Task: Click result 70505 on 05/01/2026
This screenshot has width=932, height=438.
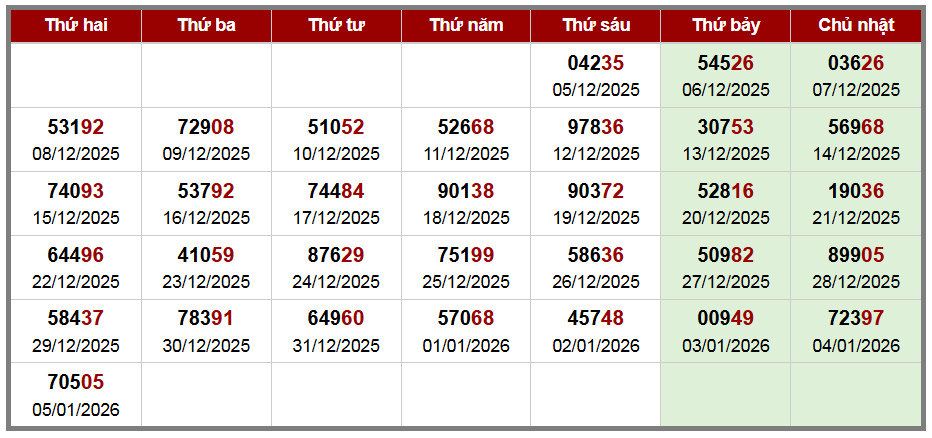Action: tap(76, 383)
